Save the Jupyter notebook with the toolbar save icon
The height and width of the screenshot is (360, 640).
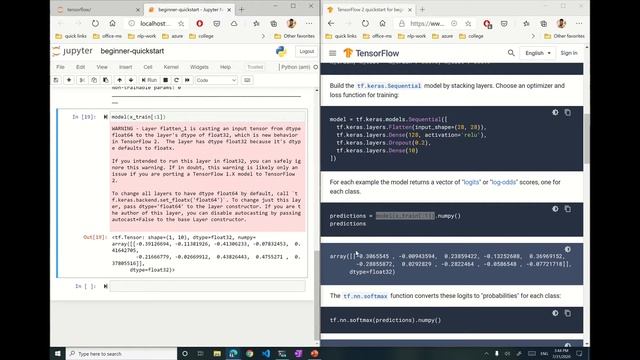pyautogui.click(x=56, y=80)
